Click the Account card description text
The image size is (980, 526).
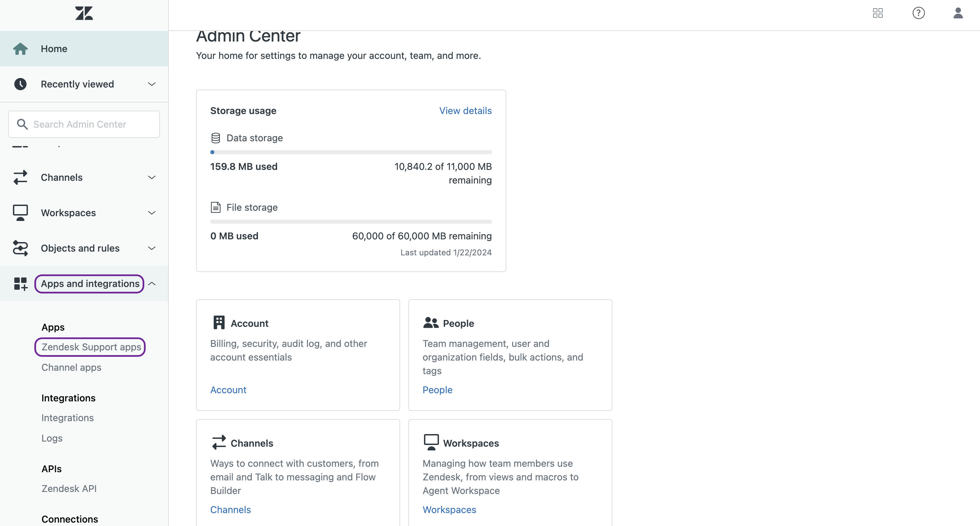click(x=289, y=351)
